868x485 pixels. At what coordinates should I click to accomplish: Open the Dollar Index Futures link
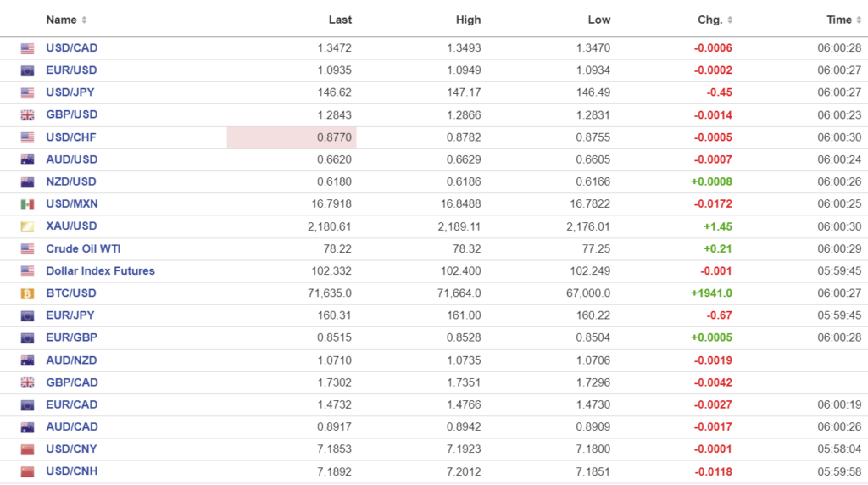(100, 271)
